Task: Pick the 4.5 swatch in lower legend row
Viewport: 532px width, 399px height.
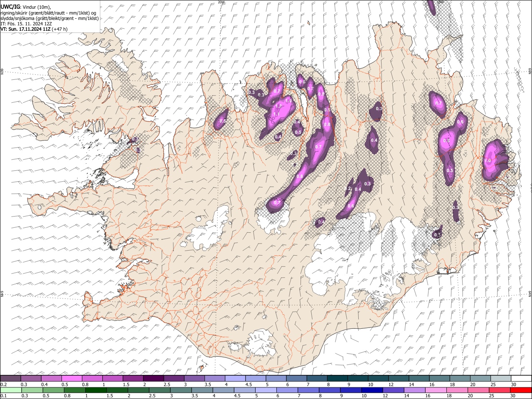Action: click(x=245, y=390)
